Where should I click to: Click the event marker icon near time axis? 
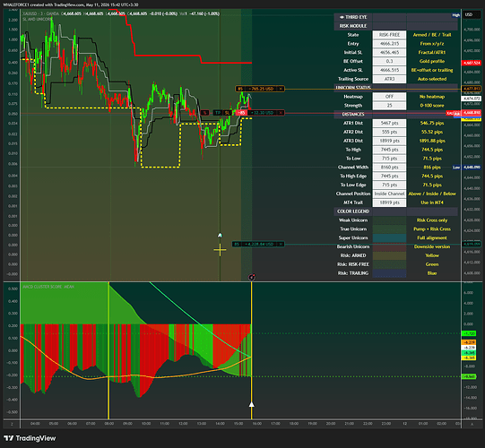pos(252,277)
